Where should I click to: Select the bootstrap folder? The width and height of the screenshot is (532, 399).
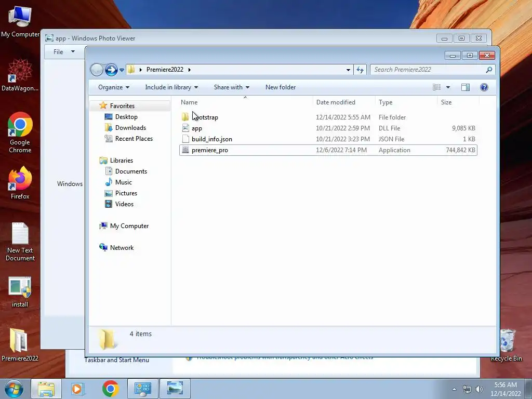pos(328,117)
